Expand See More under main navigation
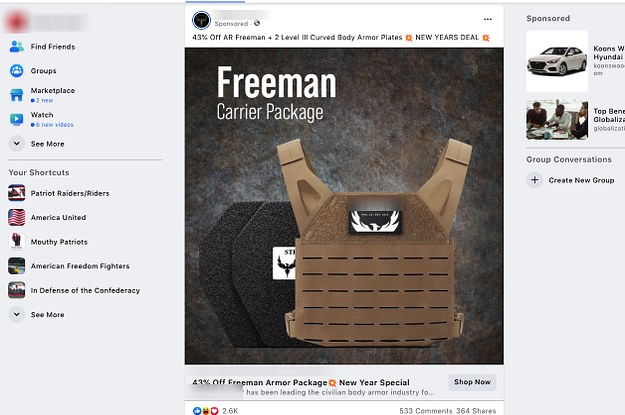Screen dimensions: 625x415 point(17,143)
